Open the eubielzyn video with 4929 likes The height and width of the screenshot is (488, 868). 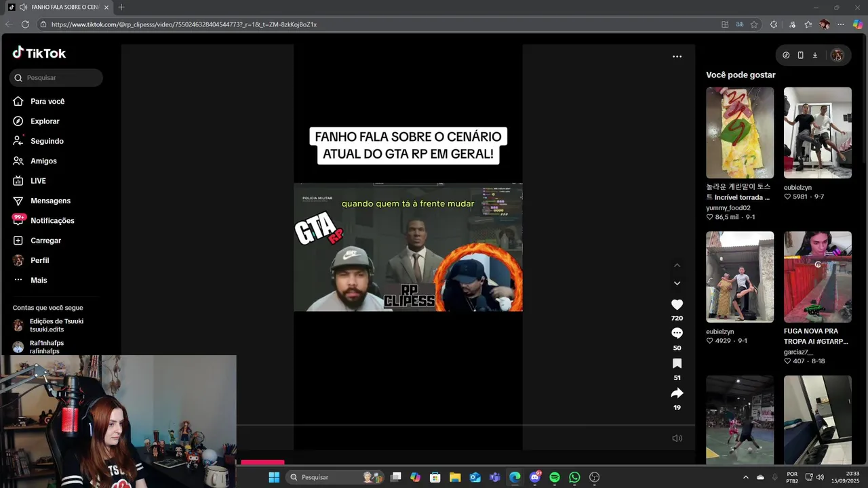740,277
